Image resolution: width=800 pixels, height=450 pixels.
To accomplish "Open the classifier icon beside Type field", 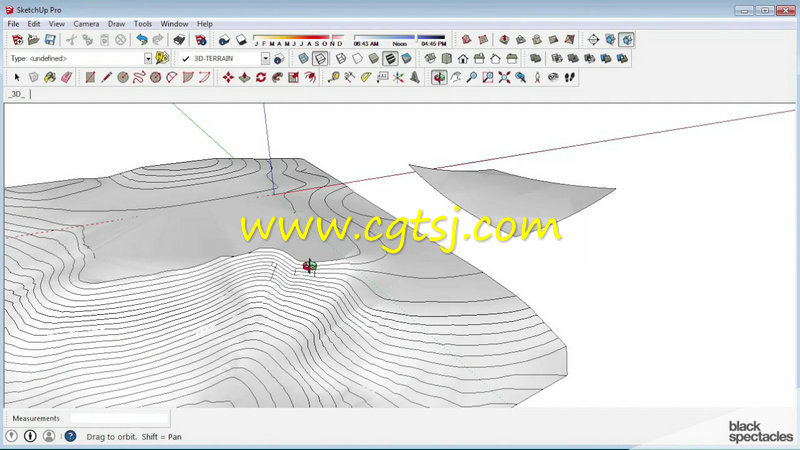I will (162, 58).
